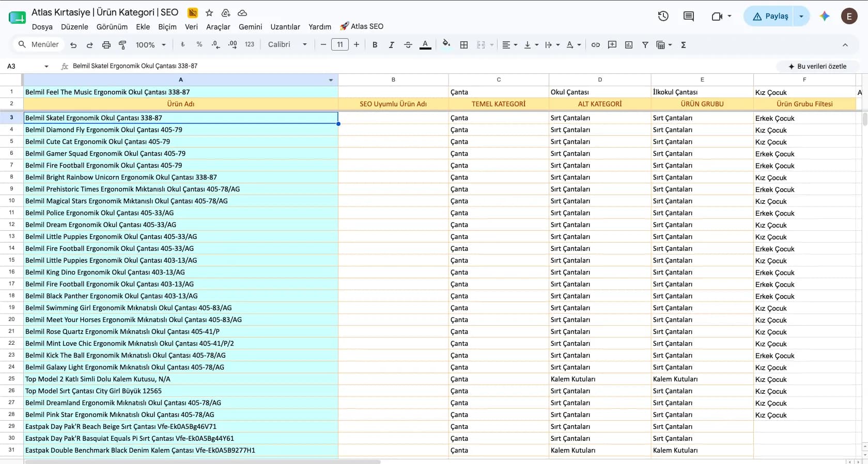Open the Biçim menu
Viewport: 868px width, 464px height.
pos(167,27)
